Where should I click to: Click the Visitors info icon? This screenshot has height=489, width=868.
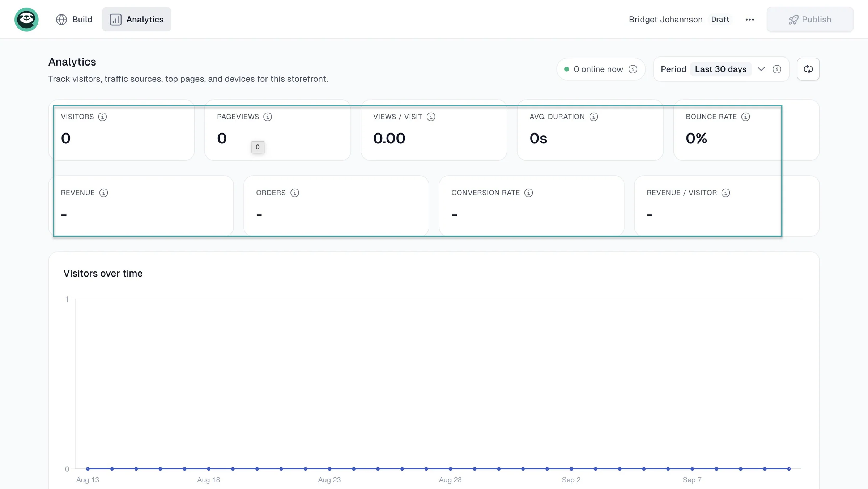click(102, 117)
